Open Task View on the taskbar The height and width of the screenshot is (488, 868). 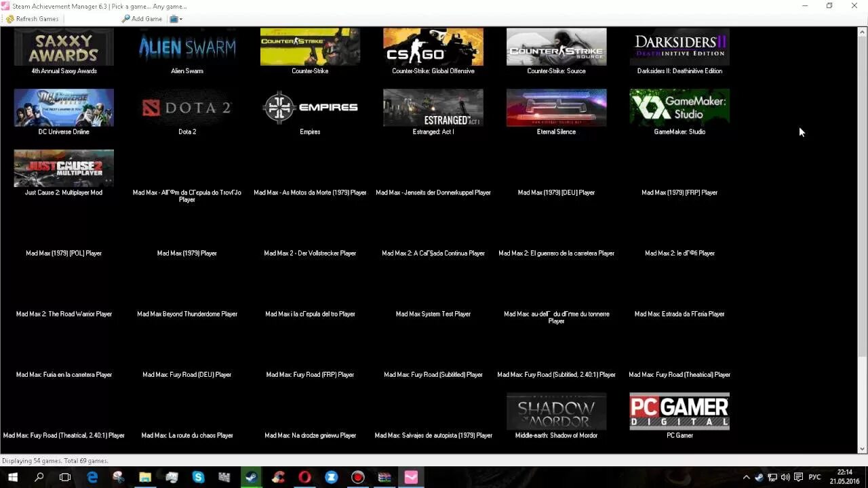coord(65,477)
